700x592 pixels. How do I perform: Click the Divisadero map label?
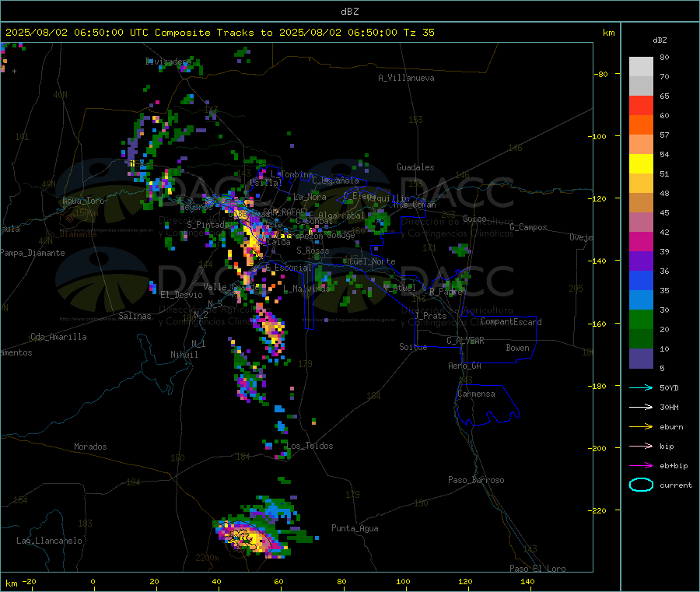[168, 61]
